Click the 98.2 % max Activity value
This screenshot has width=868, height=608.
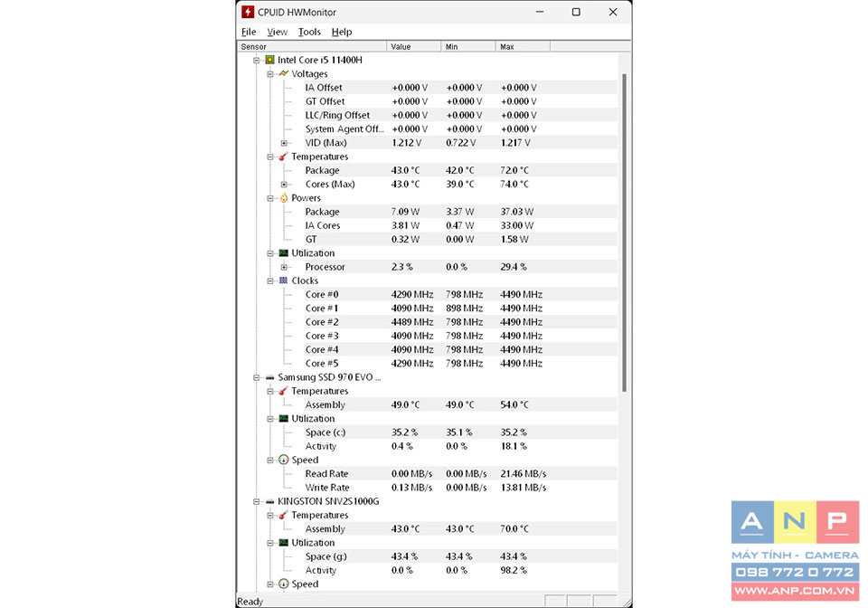point(514,570)
